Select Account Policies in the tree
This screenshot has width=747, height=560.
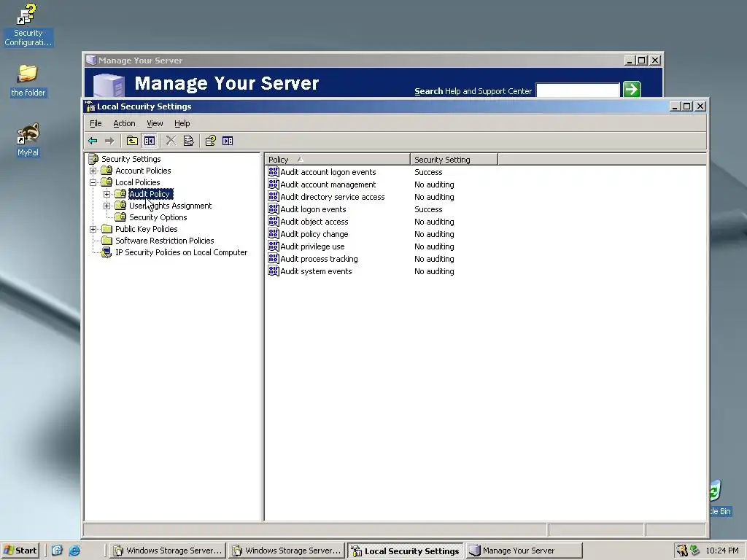point(143,171)
